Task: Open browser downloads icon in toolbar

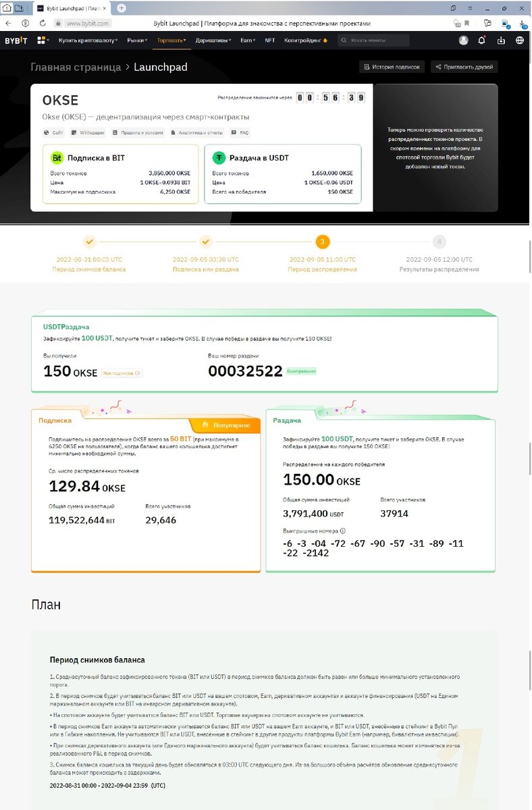Action: point(523,23)
